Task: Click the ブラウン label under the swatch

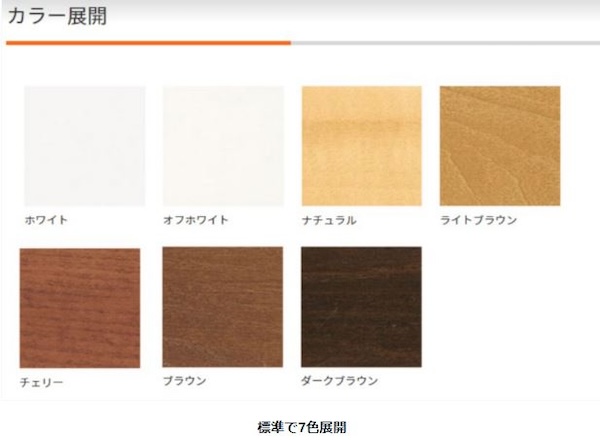Action: pos(184,381)
